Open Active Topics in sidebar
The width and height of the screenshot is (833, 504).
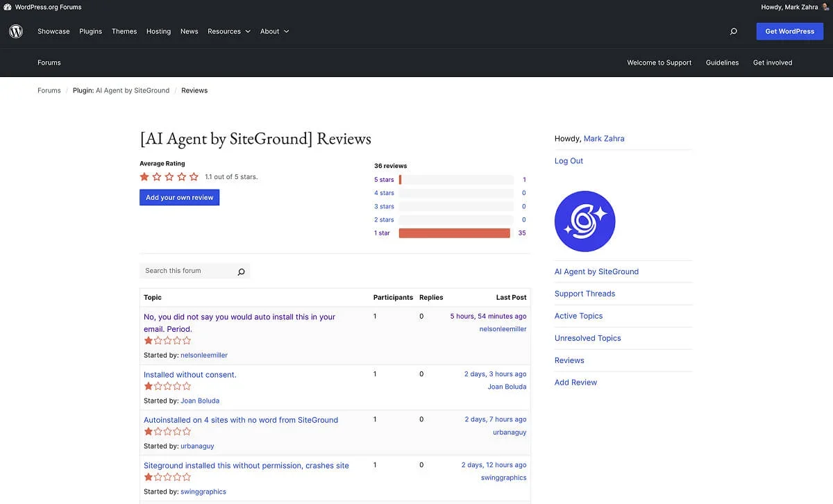(578, 316)
